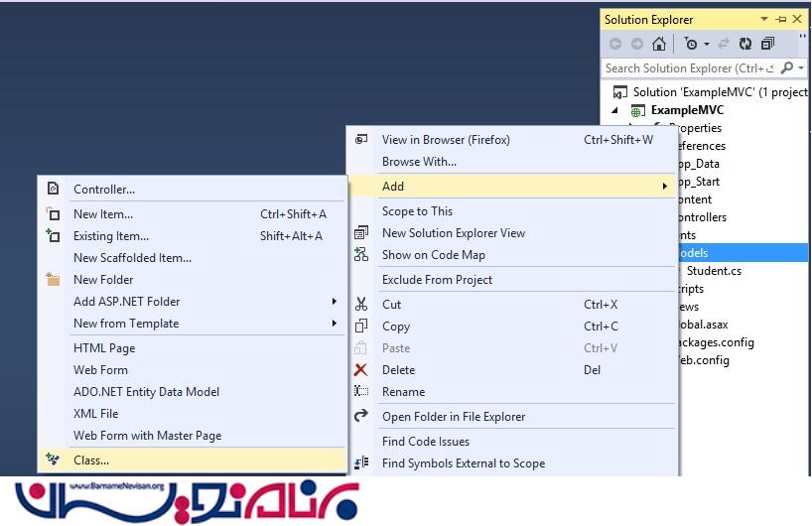Expand the Add ASP.NET Folder submenu arrow
This screenshot has width=812, height=526.
[334, 302]
